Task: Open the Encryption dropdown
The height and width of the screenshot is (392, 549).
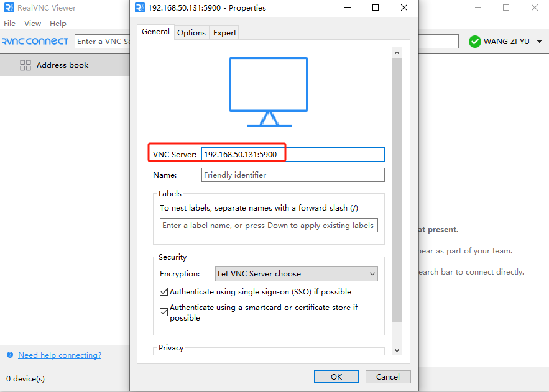Action: point(296,274)
